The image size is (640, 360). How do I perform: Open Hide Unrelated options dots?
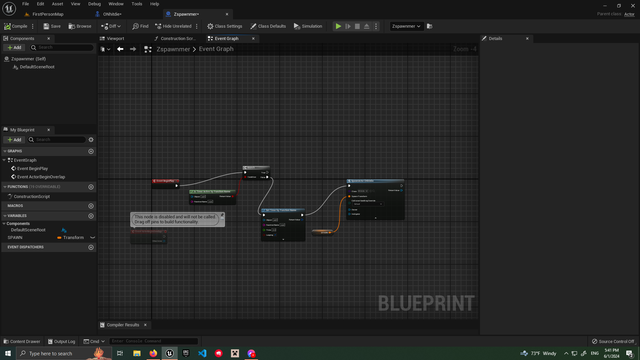coord(197,26)
